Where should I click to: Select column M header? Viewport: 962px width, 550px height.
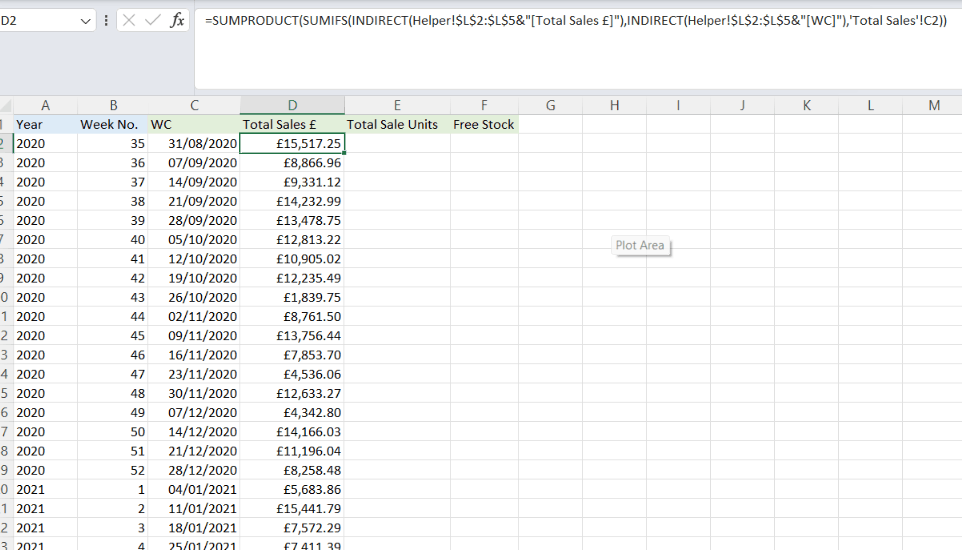933,105
